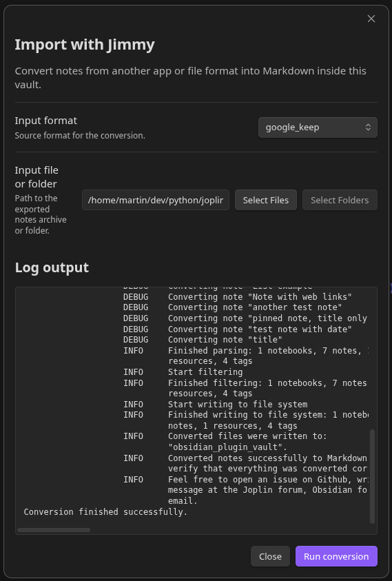Click the log's vertical scrollbar thumb

tap(372, 476)
